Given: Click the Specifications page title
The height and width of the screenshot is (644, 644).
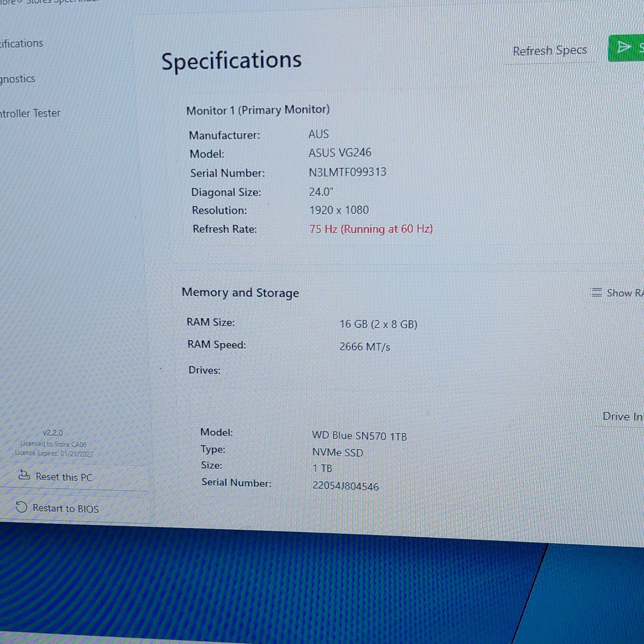Looking at the screenshot, I should [x=232, y=61].
